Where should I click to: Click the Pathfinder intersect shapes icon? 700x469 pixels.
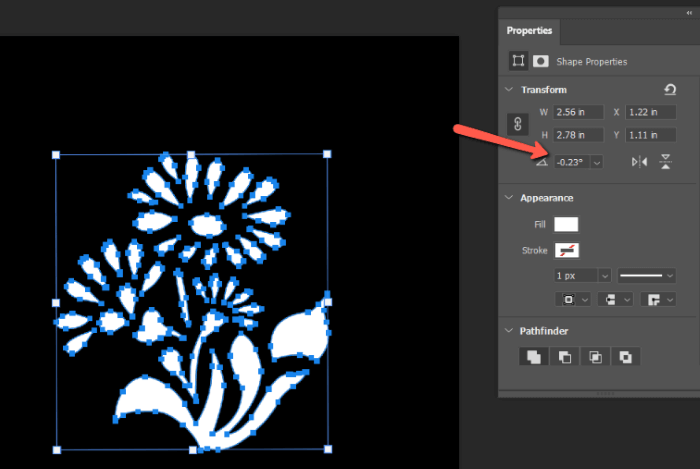[595, 356]
